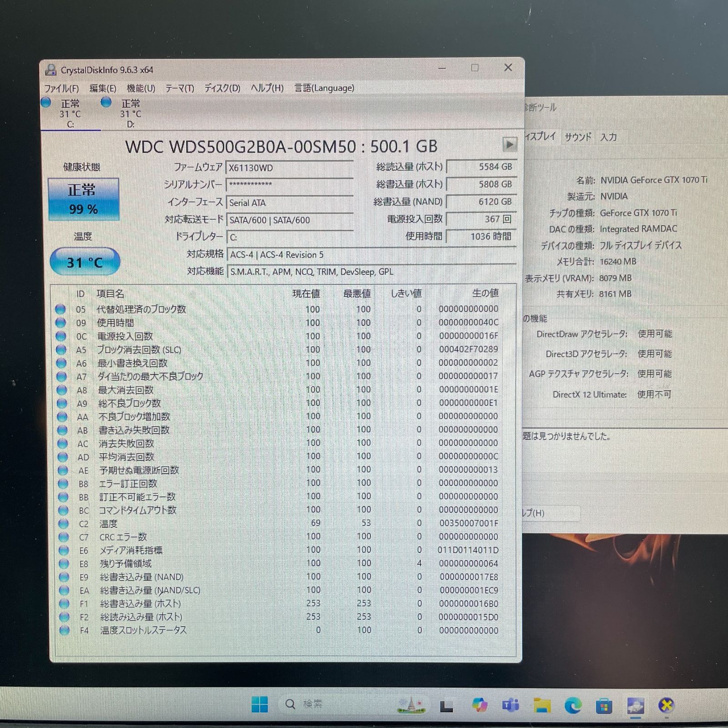Screen dimensions: 728x728
Task: Click the DirectX diagnostic taskbar icon
Action: (x=667, y=706)
